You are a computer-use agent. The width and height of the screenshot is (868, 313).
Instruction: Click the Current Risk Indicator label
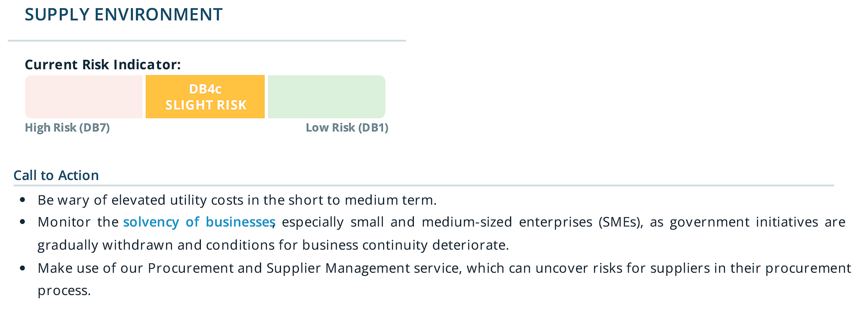click(x=103, y=64)
